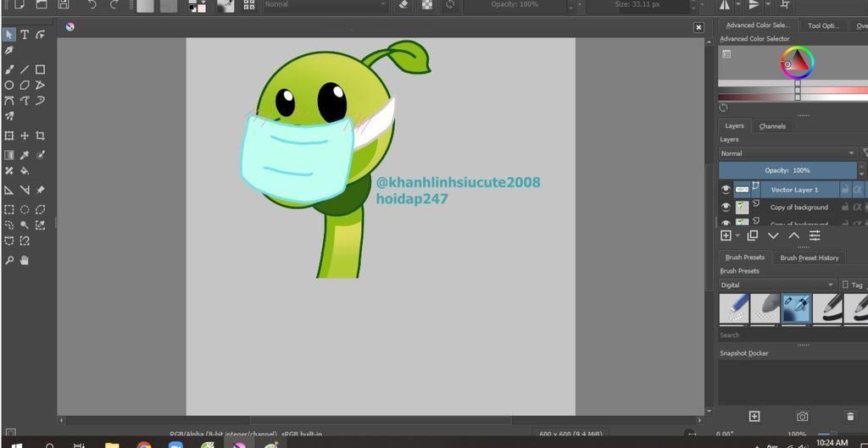This screenshot has width=868, height=448.
Task: Select the Text tool
Action: click(25, 35)
